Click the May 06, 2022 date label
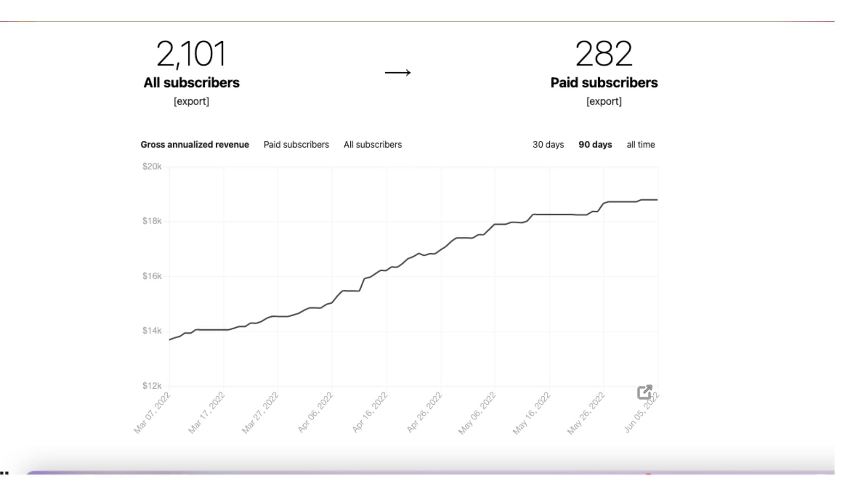 477,413
